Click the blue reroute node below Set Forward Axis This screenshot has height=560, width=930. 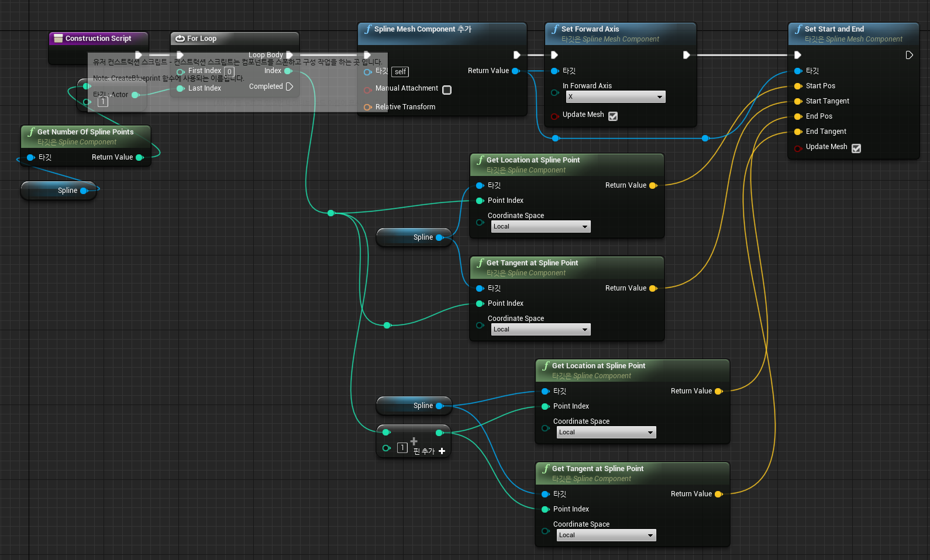556,138
